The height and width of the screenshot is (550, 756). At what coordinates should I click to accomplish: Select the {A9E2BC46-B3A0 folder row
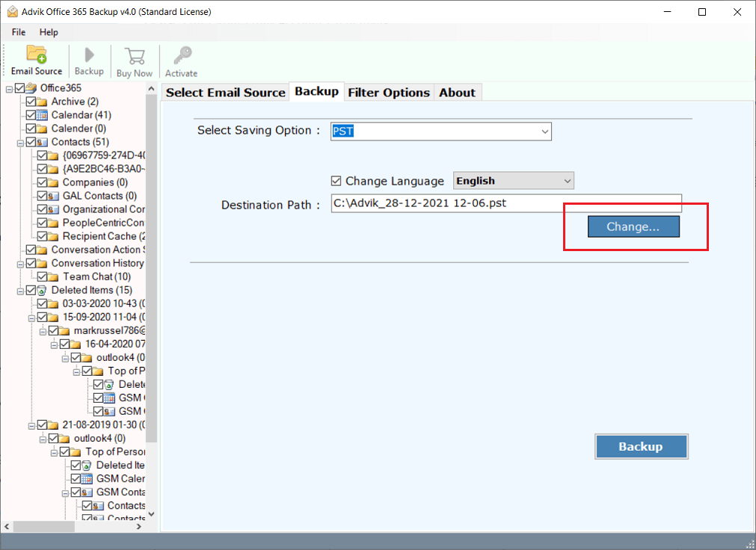pos(104,169)
